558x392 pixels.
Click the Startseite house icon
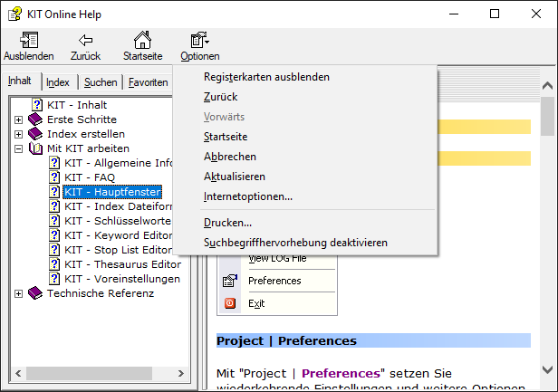click(142, 41)
